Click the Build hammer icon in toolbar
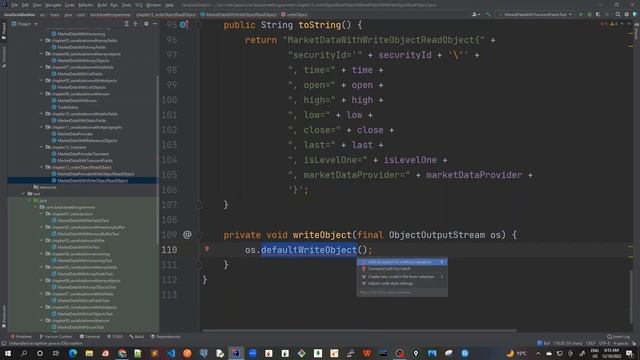The width and height of the screenshot is (640, 360). tap(488, 14)
